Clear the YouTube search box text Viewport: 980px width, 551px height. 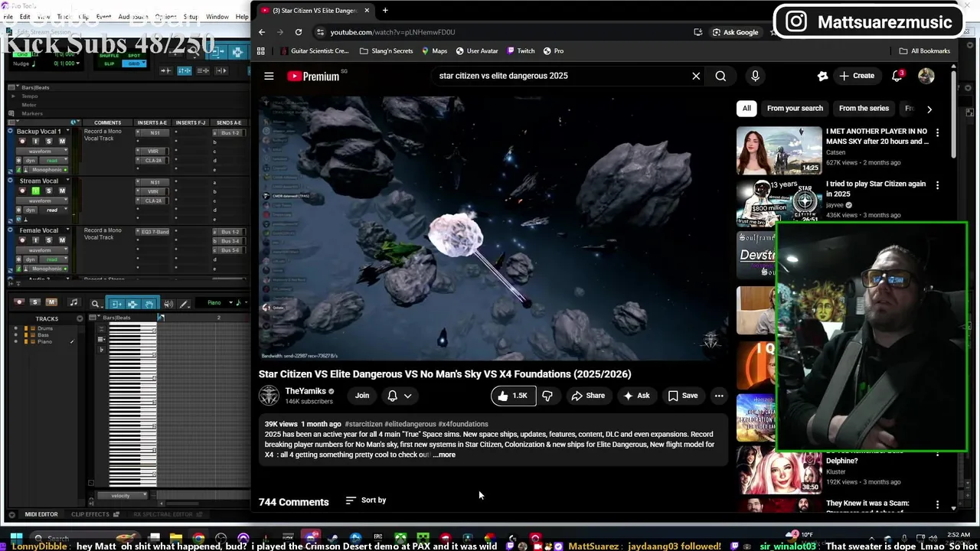(x=696, y=76)
